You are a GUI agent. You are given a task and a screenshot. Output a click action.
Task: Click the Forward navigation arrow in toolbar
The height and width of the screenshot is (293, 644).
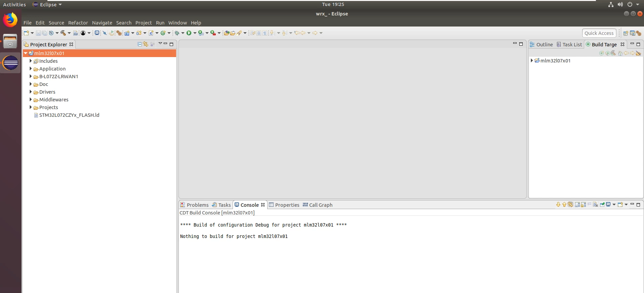tap(315, 33)
